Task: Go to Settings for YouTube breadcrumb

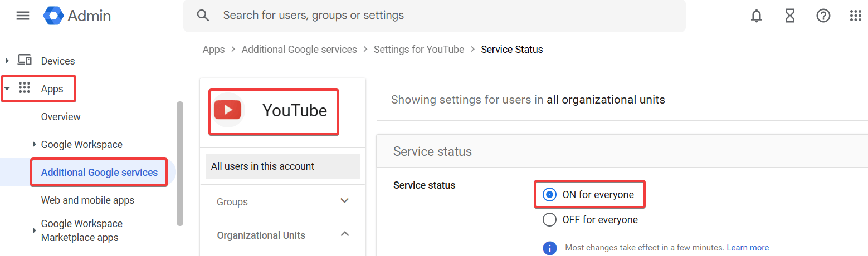Action: click(x=419, y=50)
